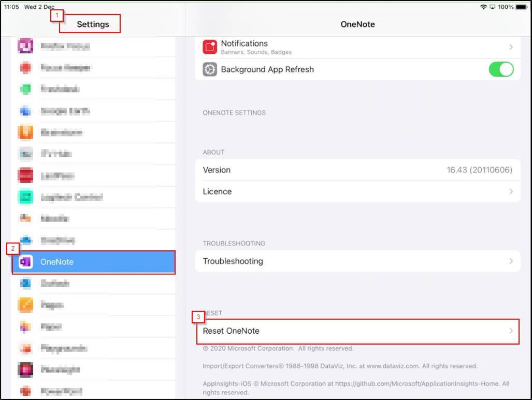532x400 pixels.
Task: Tap the dark pink pixelated icon near sidebar bottom
Action: 25,369
